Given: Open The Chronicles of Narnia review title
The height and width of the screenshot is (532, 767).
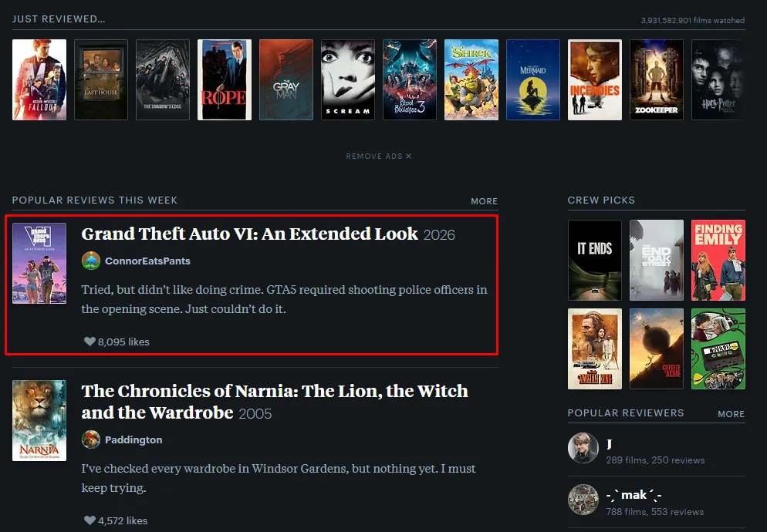Looking at the screenshot, I should [x=275, y=402].
